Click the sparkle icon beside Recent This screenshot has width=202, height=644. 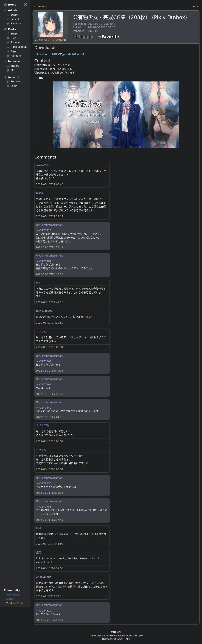pos(8,19)
